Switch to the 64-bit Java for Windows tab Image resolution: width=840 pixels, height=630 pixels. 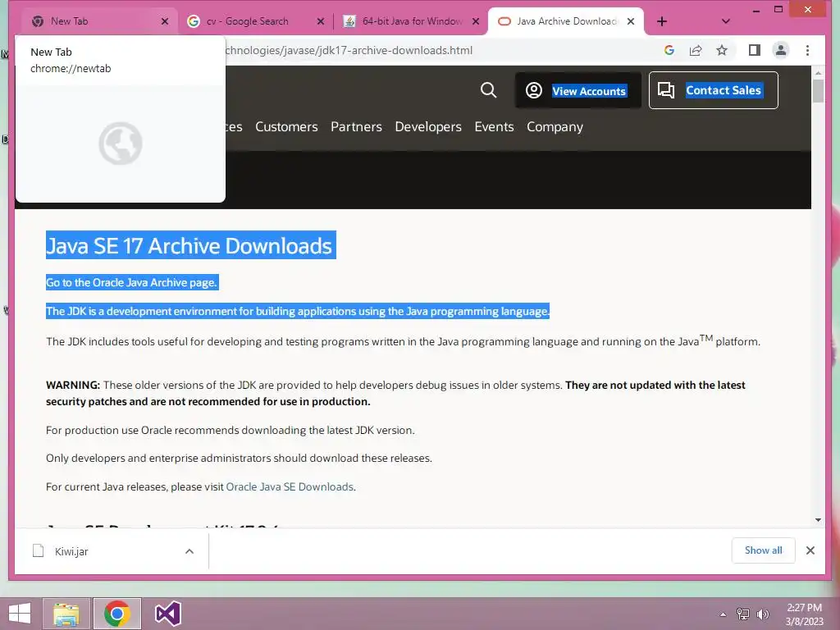point(411,21)
